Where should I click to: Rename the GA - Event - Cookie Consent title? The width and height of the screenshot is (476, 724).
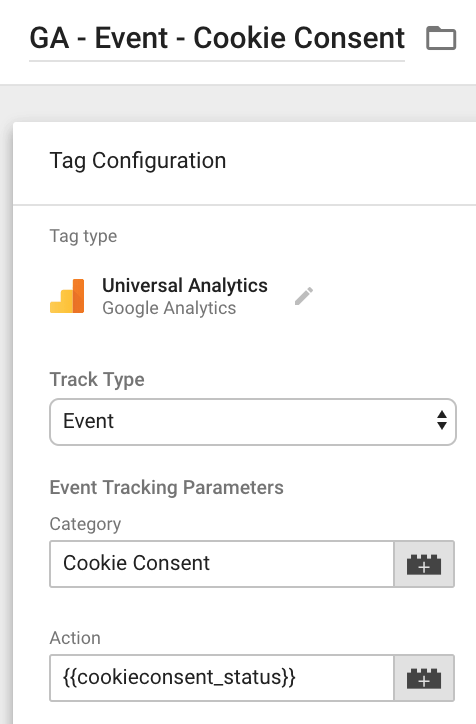point(217,38)
